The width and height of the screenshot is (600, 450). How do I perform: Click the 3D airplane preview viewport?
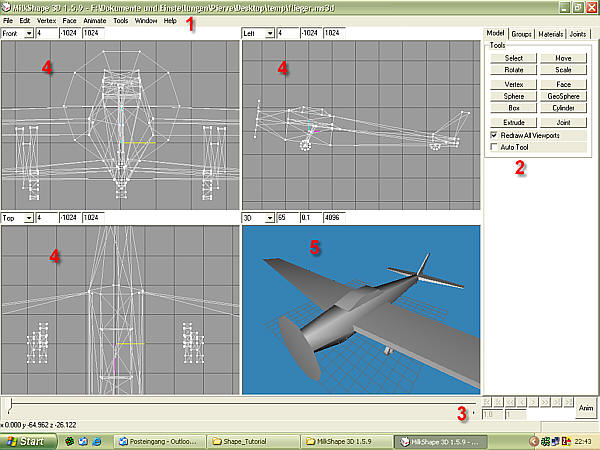click(x=361, y=310)
